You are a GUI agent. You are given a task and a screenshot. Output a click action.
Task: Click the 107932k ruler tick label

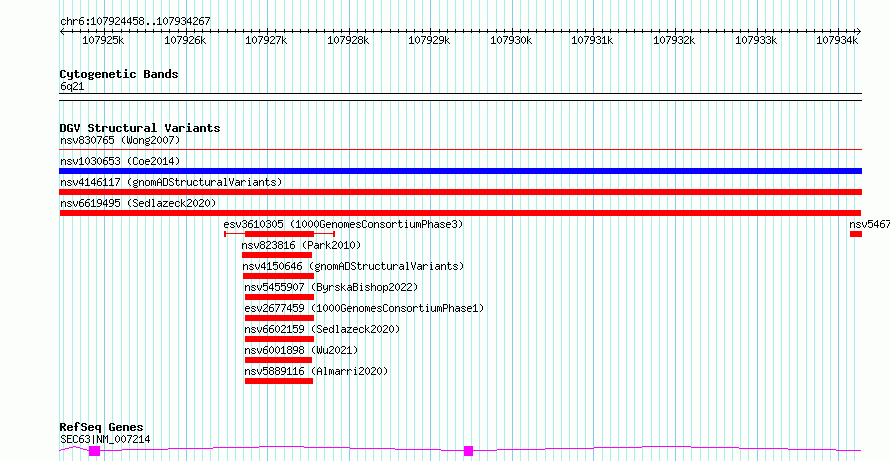pos(674,40)
